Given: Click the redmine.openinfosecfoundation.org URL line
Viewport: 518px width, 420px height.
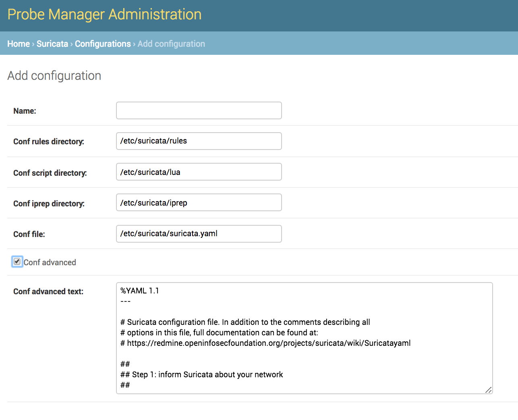Looking at the screenshot, I should [265, 343].
